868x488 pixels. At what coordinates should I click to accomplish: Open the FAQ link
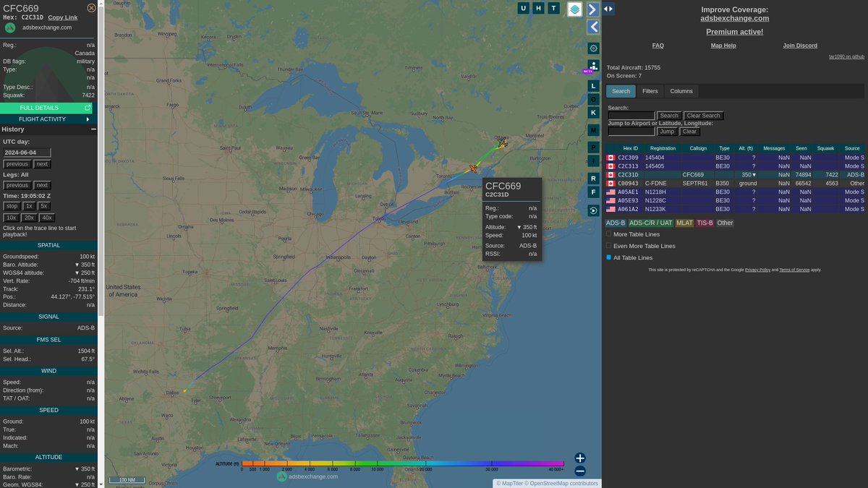tap(658, 46)
